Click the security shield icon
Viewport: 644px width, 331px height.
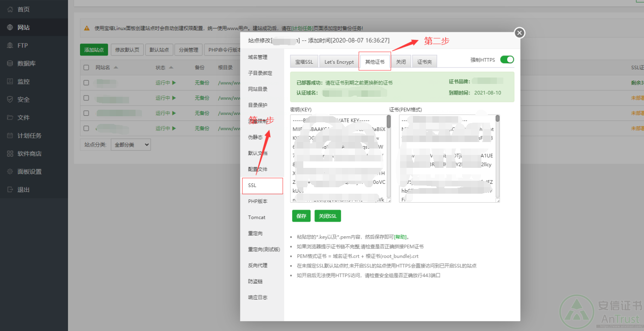[10, 99]
